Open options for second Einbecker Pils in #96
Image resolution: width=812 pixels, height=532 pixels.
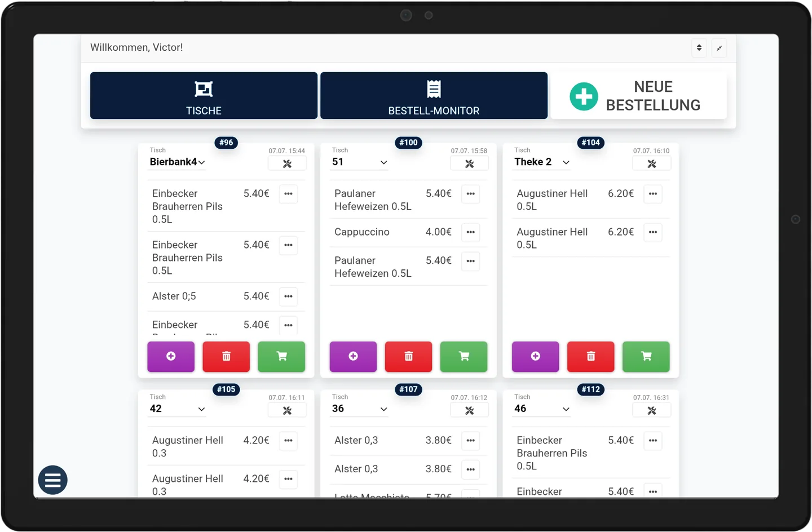click(x=288, y=245)
